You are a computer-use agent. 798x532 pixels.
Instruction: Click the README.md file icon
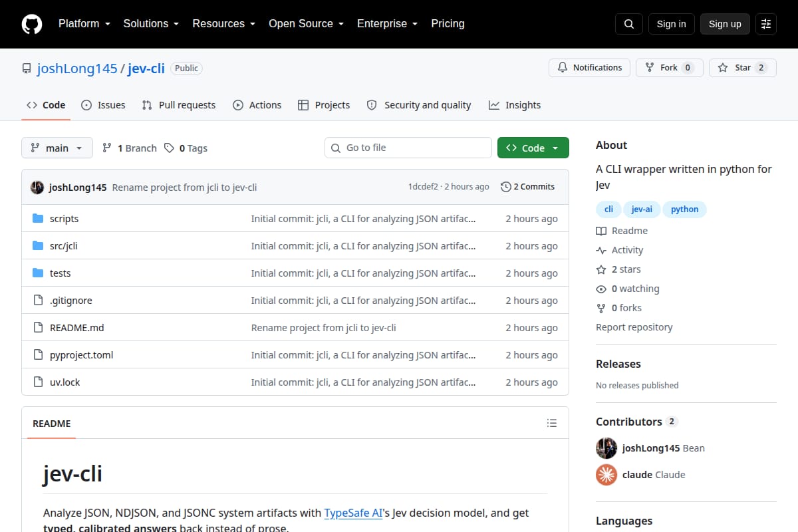[38, 328]
